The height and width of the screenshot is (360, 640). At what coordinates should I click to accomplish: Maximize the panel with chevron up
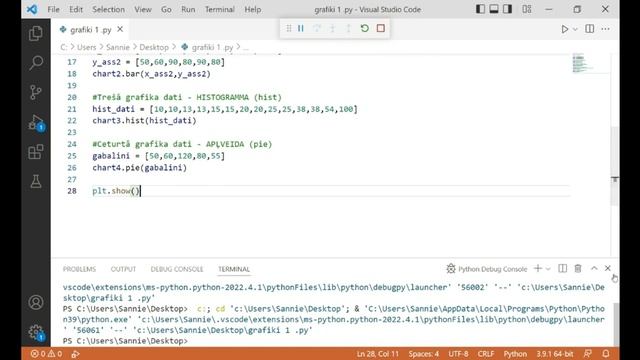pyautogui.click(x=594, y=269)
